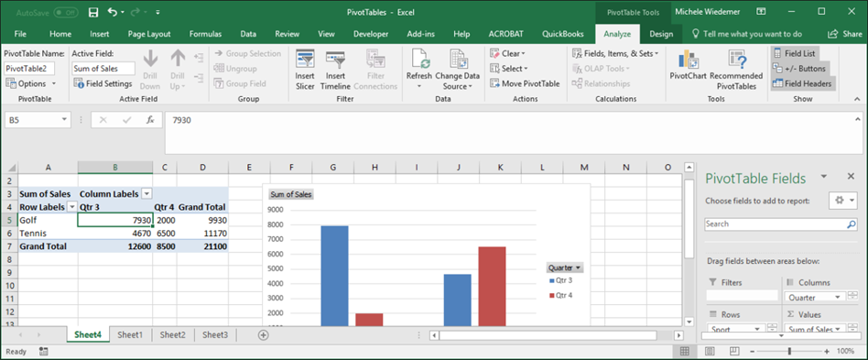Click the Ungroup command
The image size is (868, 360).
[x=235, y=69]
